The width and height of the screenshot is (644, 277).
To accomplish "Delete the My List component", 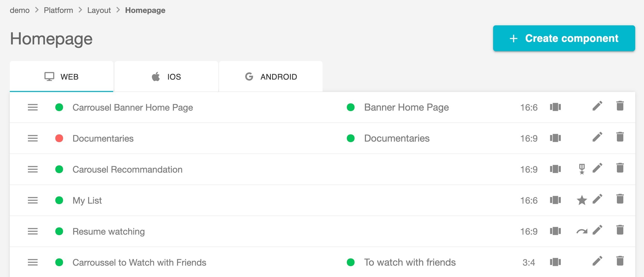I will (620, 199).
